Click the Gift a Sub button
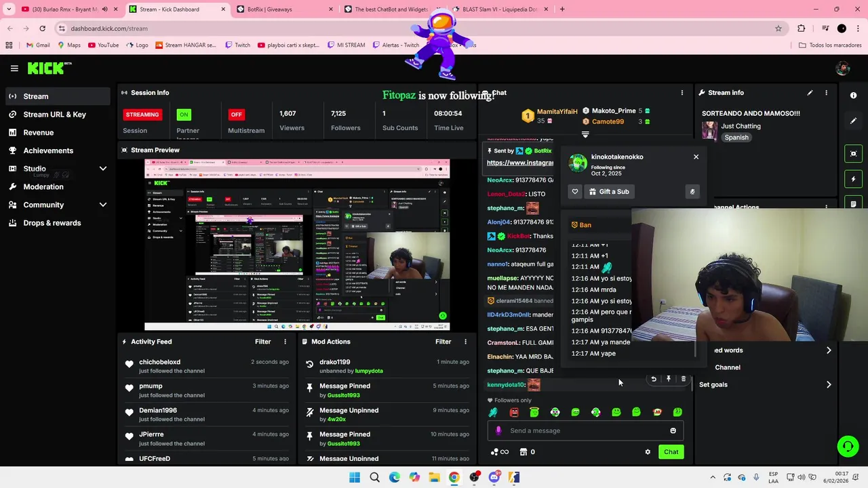The image size is (868, 488). (x=609, y=192)
